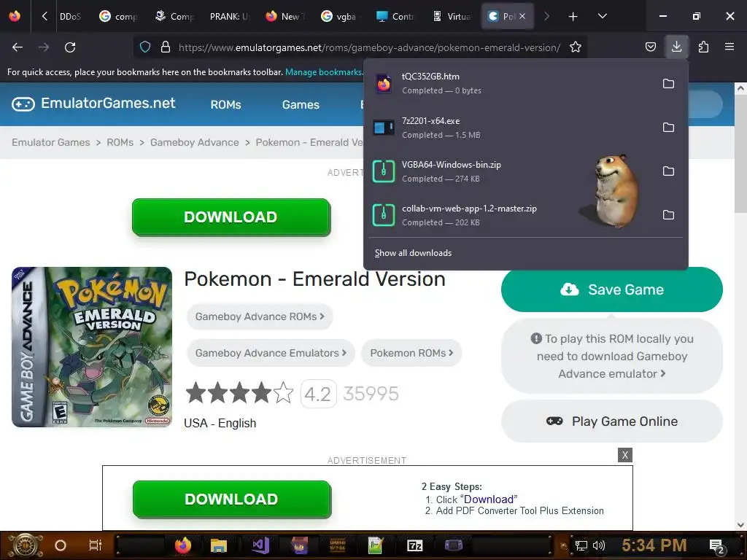Show collab-vm-web-app zip in folder

(x=668, y=215)
